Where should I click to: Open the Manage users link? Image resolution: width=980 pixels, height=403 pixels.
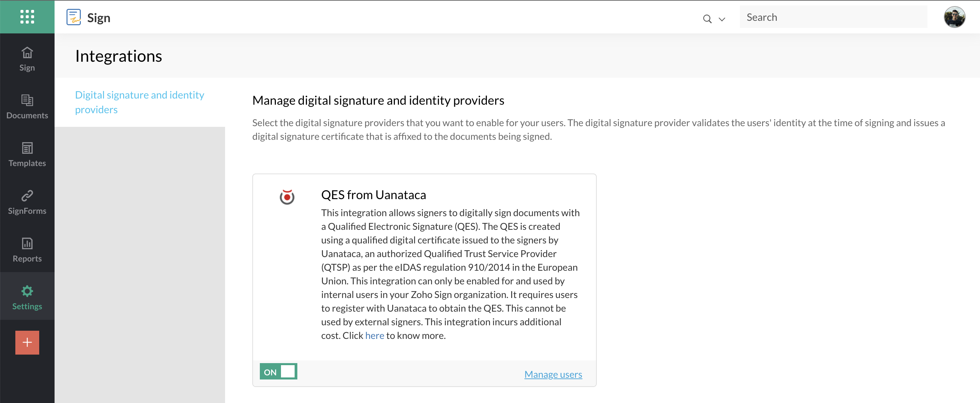553,374
